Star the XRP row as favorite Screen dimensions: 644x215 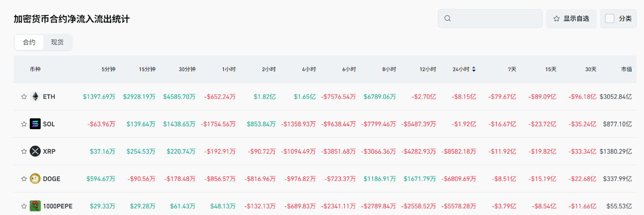click(x=24, y=151)
